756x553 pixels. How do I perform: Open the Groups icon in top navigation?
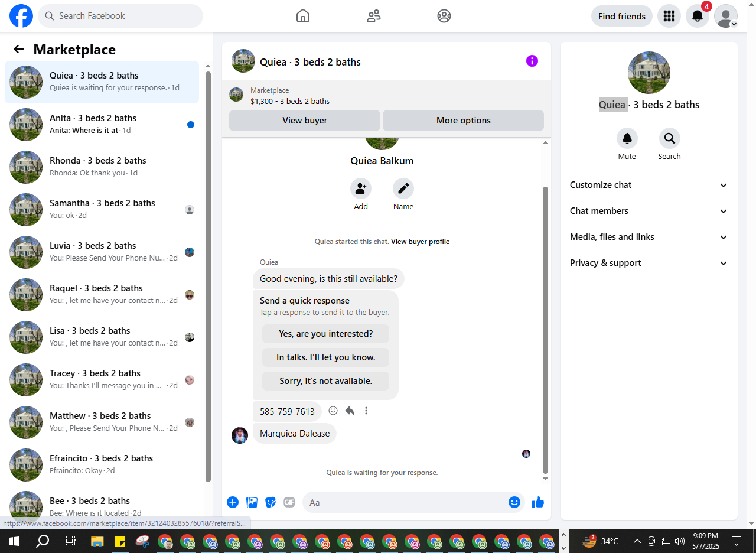[444, 16]
